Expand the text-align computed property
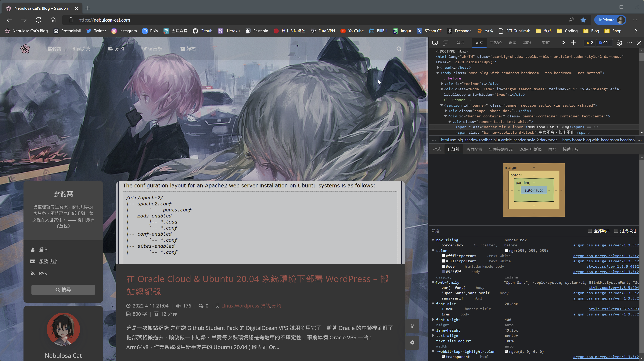Viewport: 644px width, 361px height. pyautogui.click(x=433, y=335)
